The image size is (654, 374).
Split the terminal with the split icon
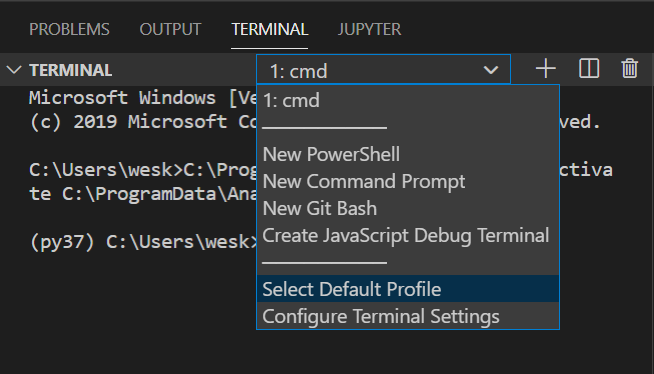pyautogui.click(x=589, y=69)
